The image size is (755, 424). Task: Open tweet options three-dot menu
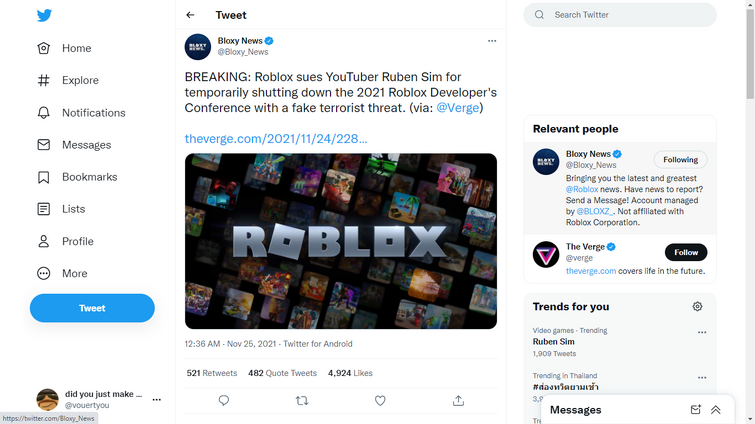point(492,41)
